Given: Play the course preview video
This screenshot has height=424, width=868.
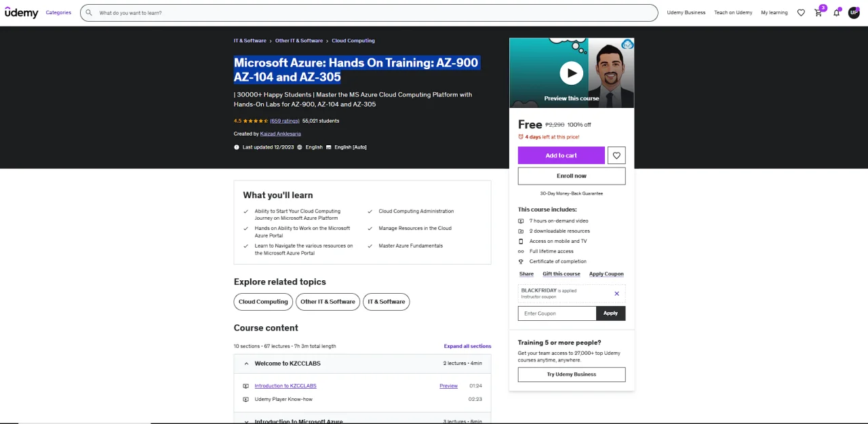Looking at the screenshot, I should click(x=572, y=73).
